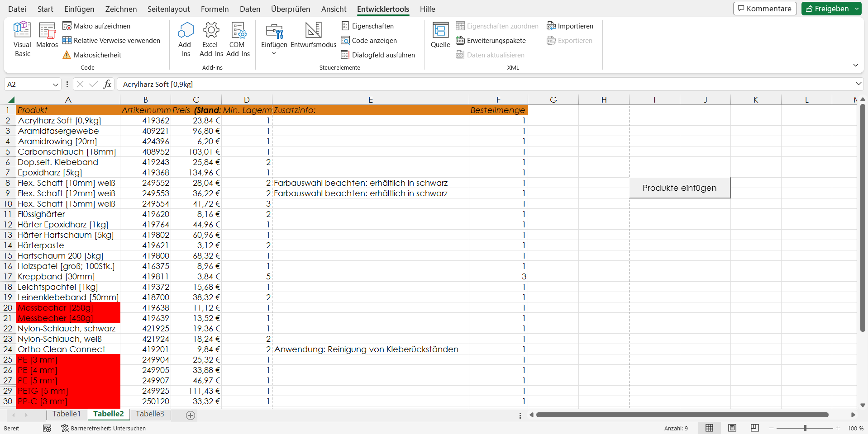The width and height of the screenshot is (868, 434).
Task: Open Makrosicherheit settings
Action: (x=92, y=55)
